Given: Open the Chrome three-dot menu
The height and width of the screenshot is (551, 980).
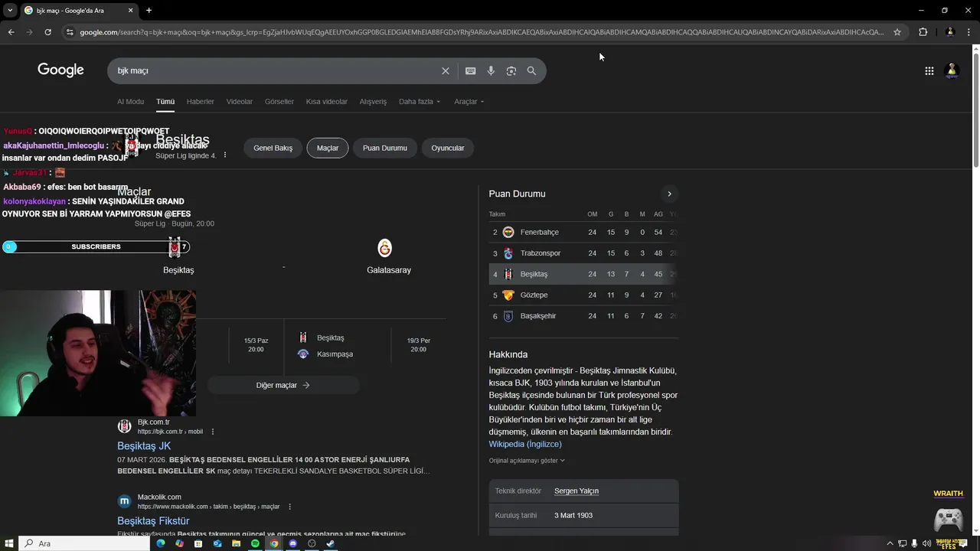Looking at the screenshot, I should tap(969, 32).
